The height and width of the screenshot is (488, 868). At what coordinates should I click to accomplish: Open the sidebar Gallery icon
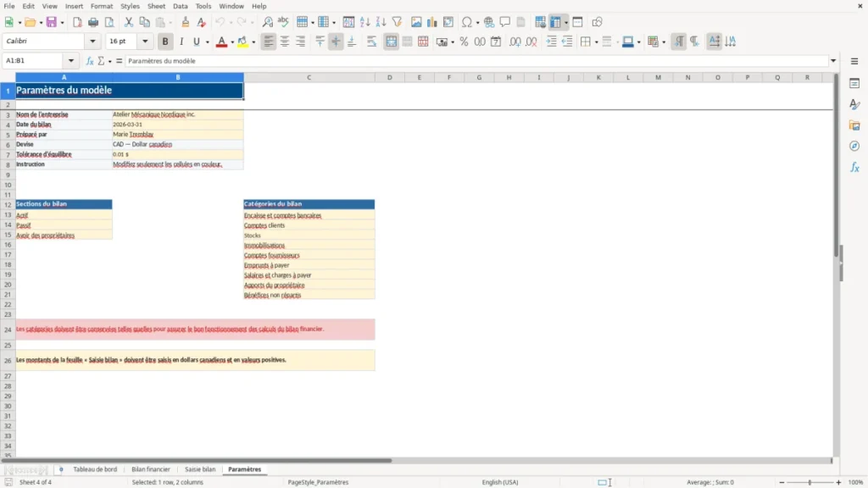coord(854,125)
